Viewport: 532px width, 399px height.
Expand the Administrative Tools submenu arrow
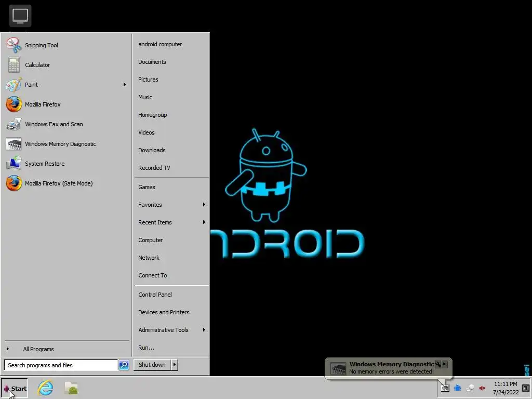(204, 330)
